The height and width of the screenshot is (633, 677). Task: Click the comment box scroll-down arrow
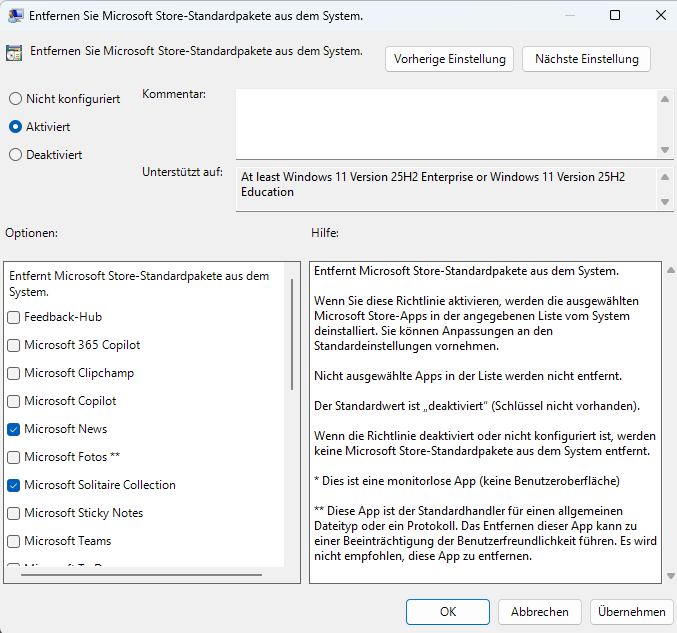[x=665, y=149]
